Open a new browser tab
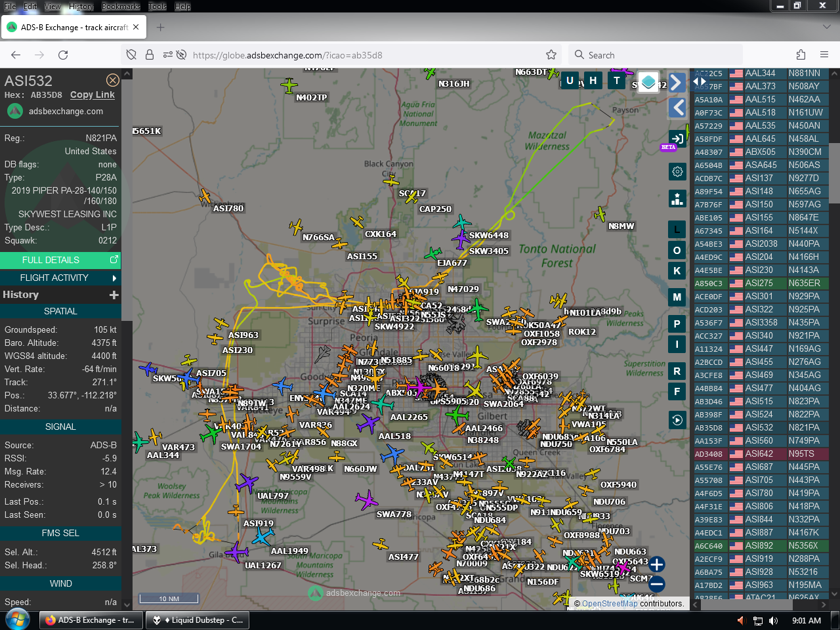This screenshot has height=630, width=840. 160,28
